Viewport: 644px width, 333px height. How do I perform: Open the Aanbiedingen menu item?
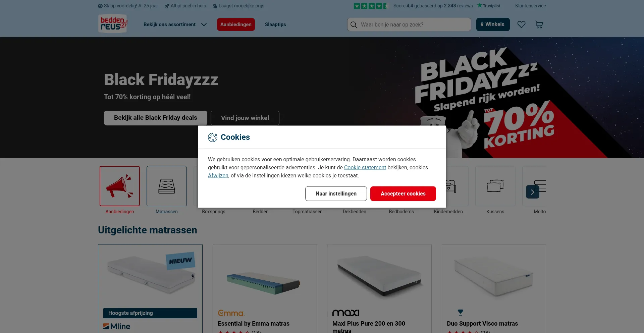[236, 24]
